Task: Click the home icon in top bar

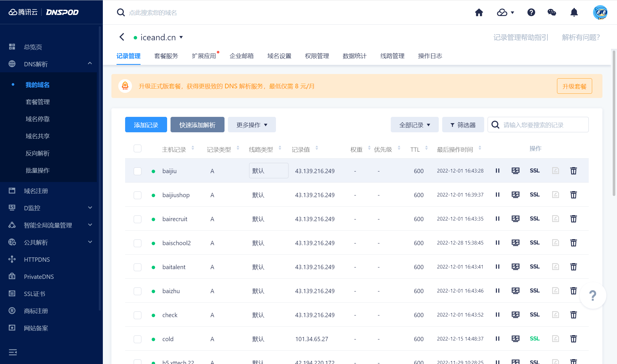Action: pyautogui.click(x=479, y=13)
